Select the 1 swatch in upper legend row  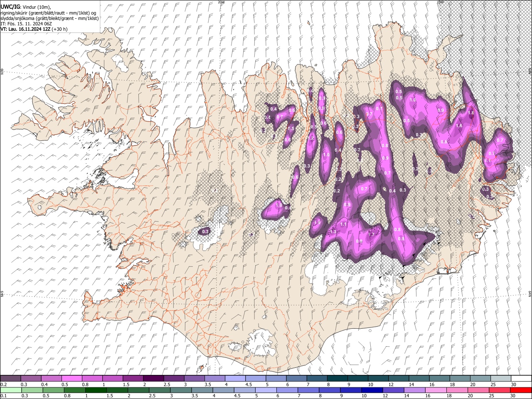point(113,378)
